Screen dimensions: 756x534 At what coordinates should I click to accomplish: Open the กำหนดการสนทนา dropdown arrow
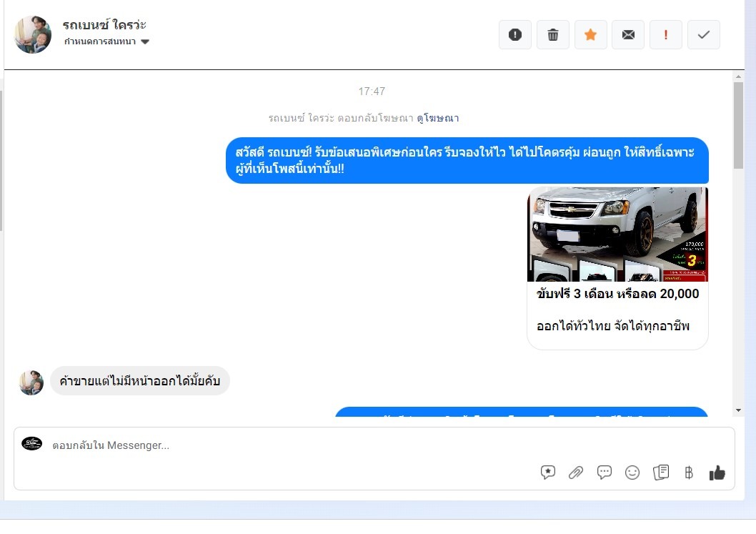tap(145, 42)
